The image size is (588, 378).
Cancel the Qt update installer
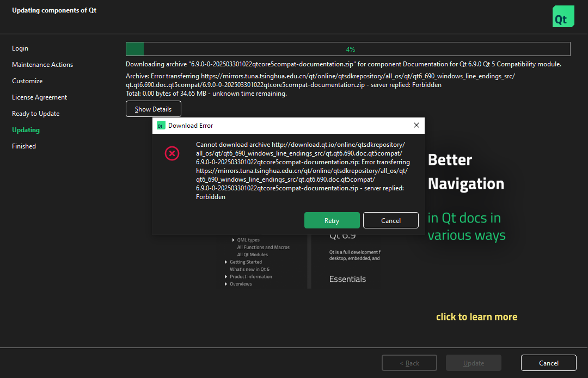(549, 363)
